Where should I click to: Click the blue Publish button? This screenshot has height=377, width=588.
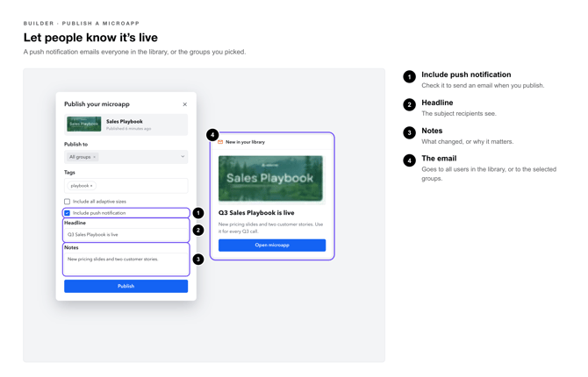126,286
